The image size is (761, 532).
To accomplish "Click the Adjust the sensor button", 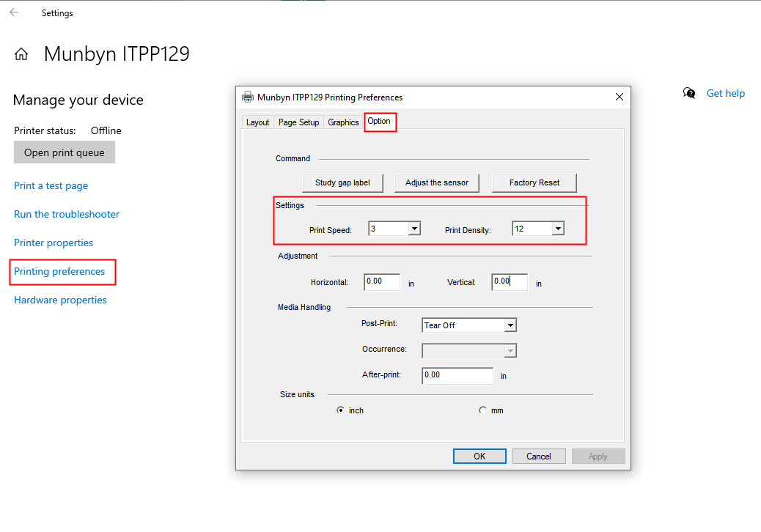I will coord(437,182).
